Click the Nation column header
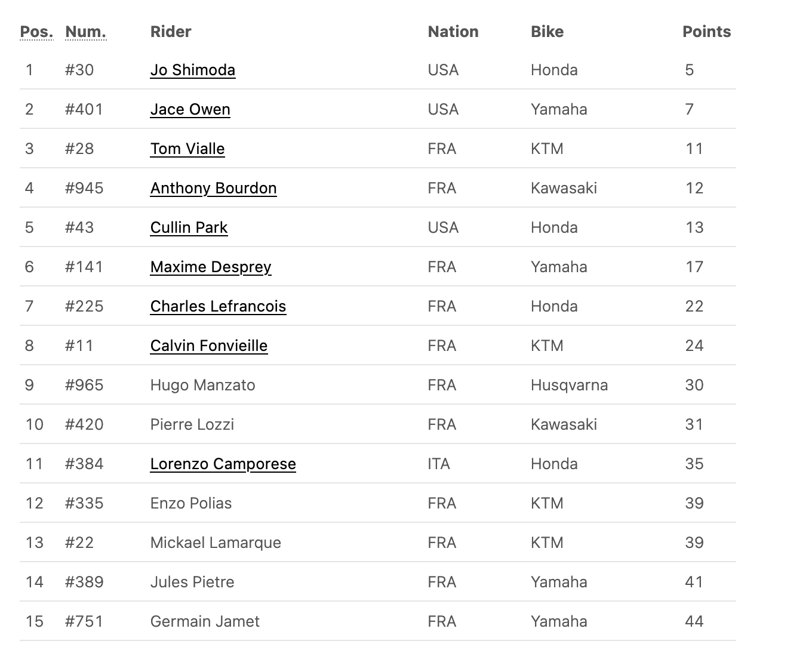The image size is (812, 647). point(453,32)
